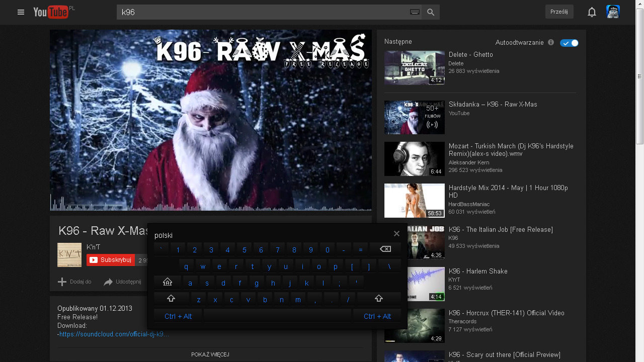
Task: Click right Ctrl + Alt key
Action: click(x=377, y=316)
